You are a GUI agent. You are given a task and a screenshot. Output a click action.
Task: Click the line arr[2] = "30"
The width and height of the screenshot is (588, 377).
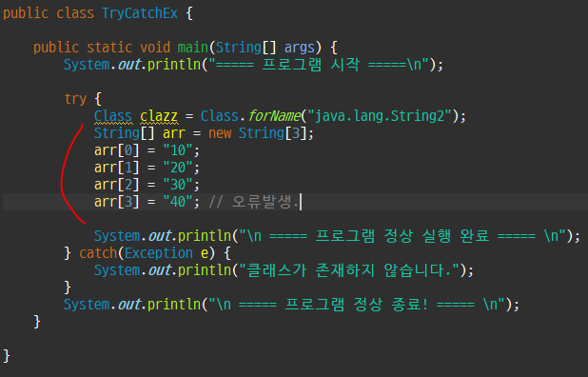(x=147, y=185)
